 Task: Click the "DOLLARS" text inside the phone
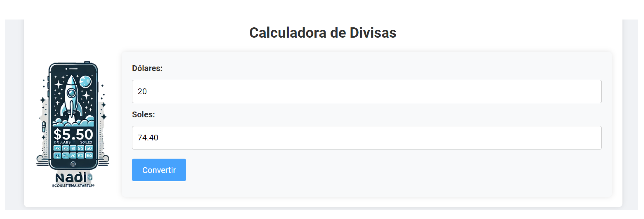(62, 142)
